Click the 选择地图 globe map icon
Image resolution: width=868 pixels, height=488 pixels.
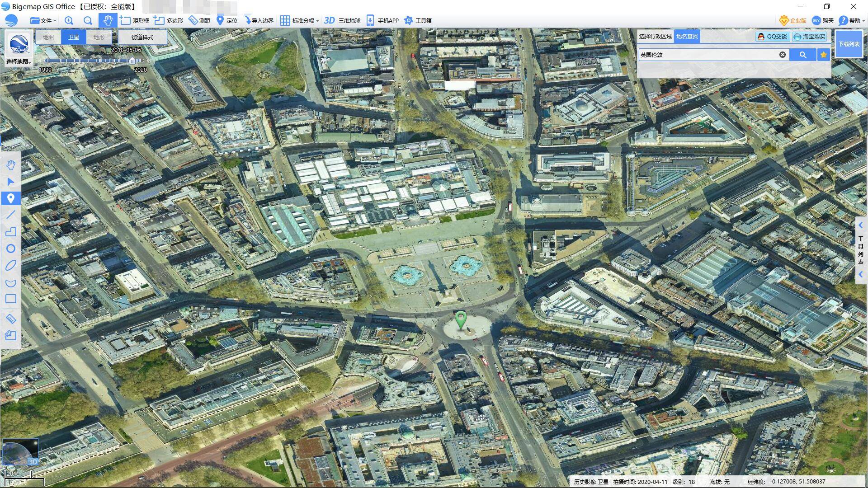tap(19, 45)
